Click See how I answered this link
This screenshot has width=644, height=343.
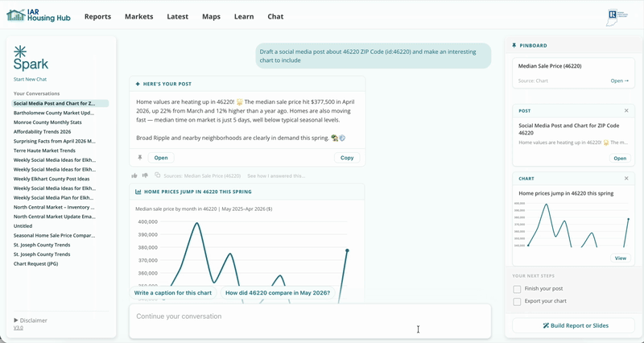(276, 176)
